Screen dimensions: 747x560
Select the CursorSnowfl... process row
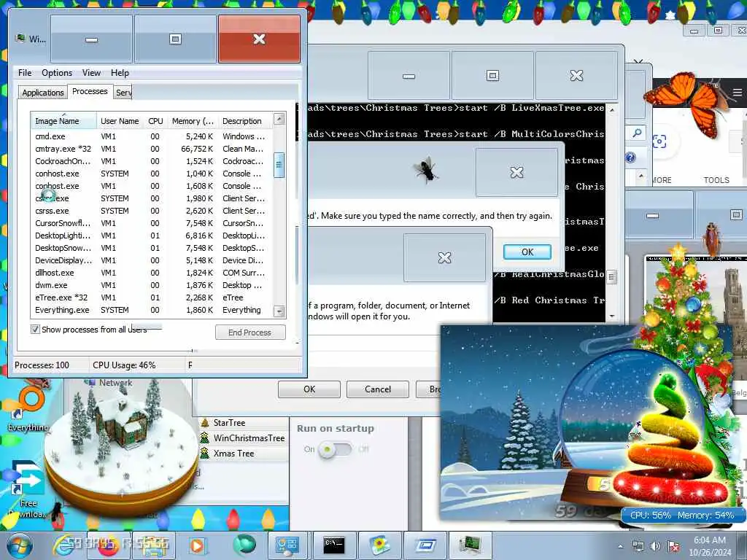coord(152,223)
